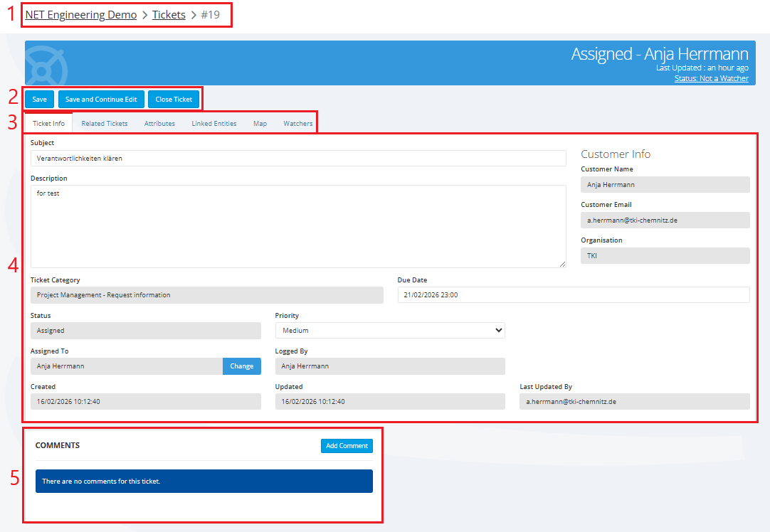Open the Priority dropdown
This screenshot has width=770, height=532.
[x=389, y=330]
